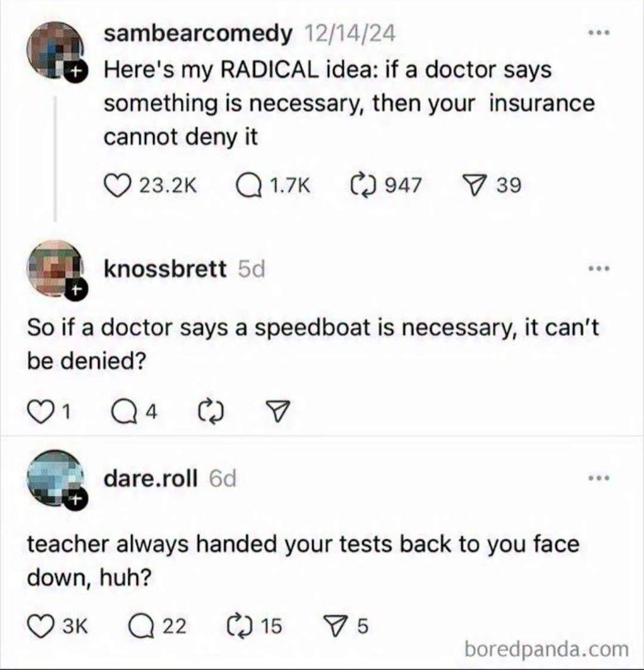Open more options for sambearcomedy's post
This screenshot has height=670, width=644.
pyautogui.click(x=598, y=33)
